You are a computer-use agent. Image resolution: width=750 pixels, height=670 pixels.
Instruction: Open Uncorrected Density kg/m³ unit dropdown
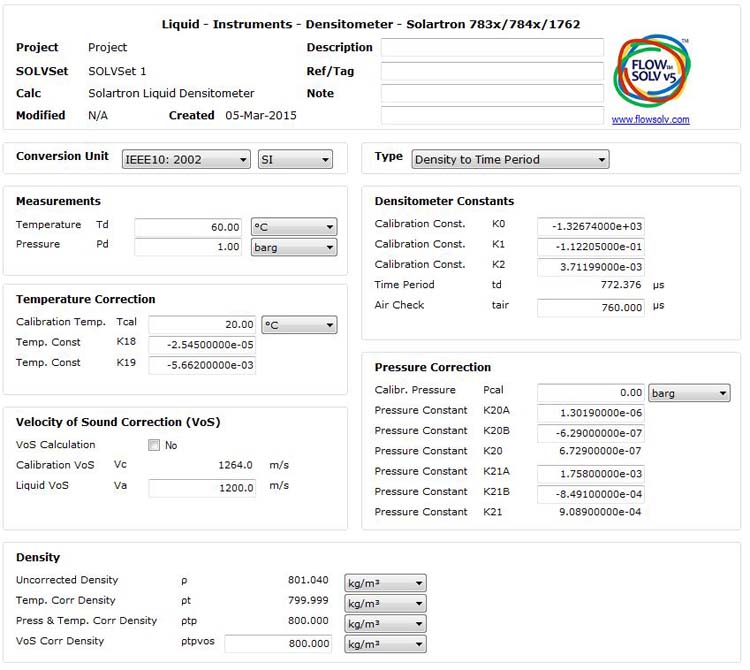[386, 583]
